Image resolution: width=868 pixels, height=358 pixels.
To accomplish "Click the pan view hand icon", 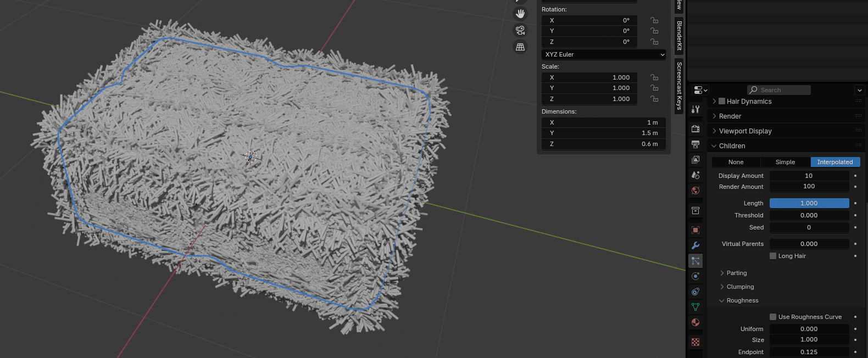I will [x=520, y=14].
